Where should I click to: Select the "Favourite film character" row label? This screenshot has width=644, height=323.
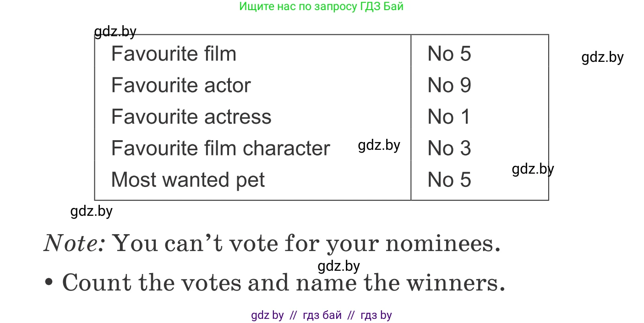click(x=220, y=148)
